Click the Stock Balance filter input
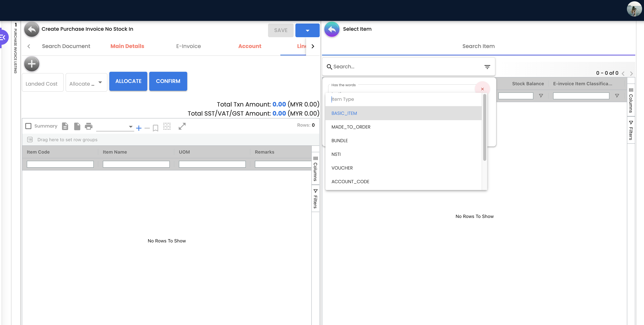 point(516,96)
